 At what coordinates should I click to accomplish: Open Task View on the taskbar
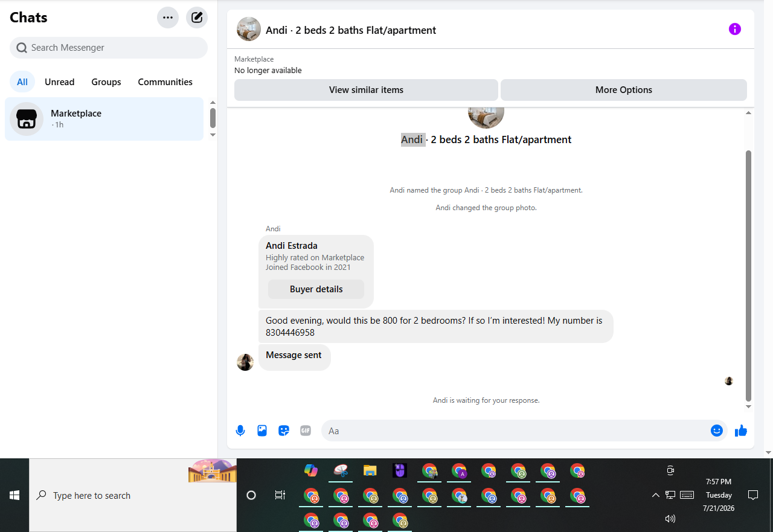click(x=280, y=495)
